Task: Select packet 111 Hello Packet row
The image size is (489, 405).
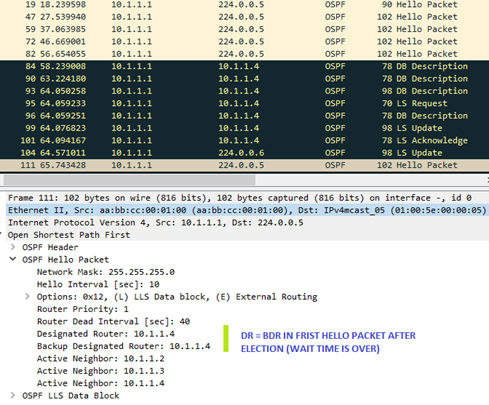Action: pos(244,165)
